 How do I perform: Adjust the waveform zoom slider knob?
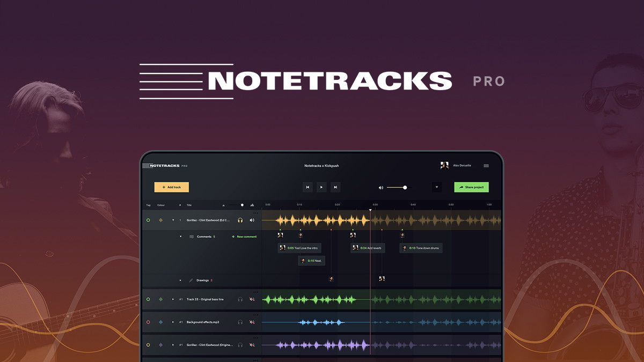[x=242, y=205]
